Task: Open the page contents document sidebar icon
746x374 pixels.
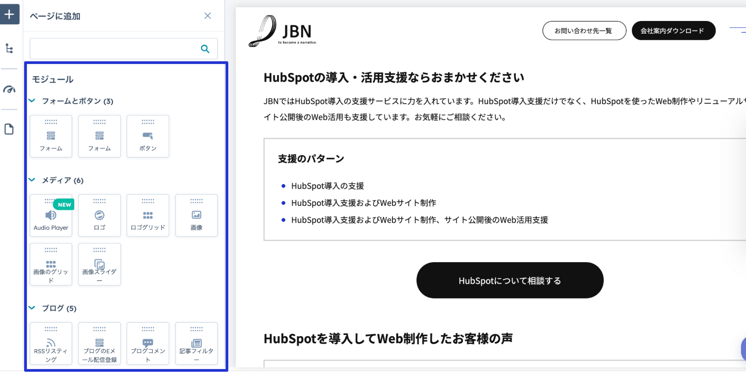Action: click(x=9, y=129)
